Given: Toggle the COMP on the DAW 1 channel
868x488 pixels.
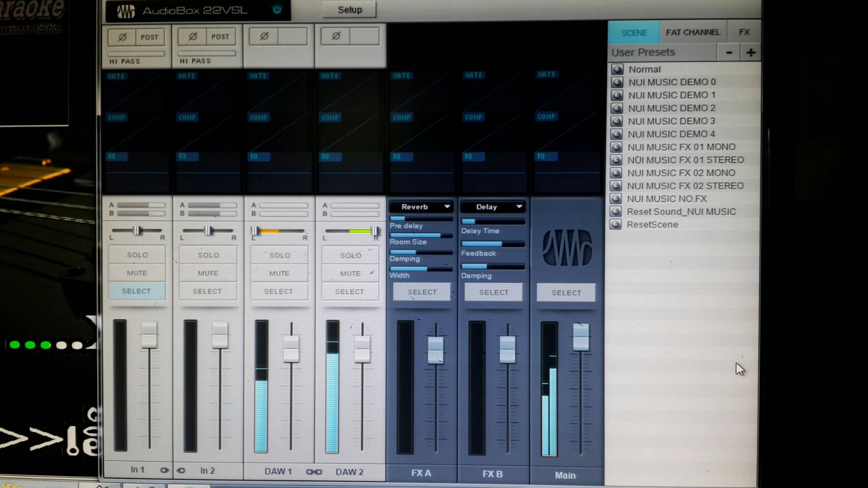Looking at the screenshot, I should pyautogui.click(x=258, y=117).
